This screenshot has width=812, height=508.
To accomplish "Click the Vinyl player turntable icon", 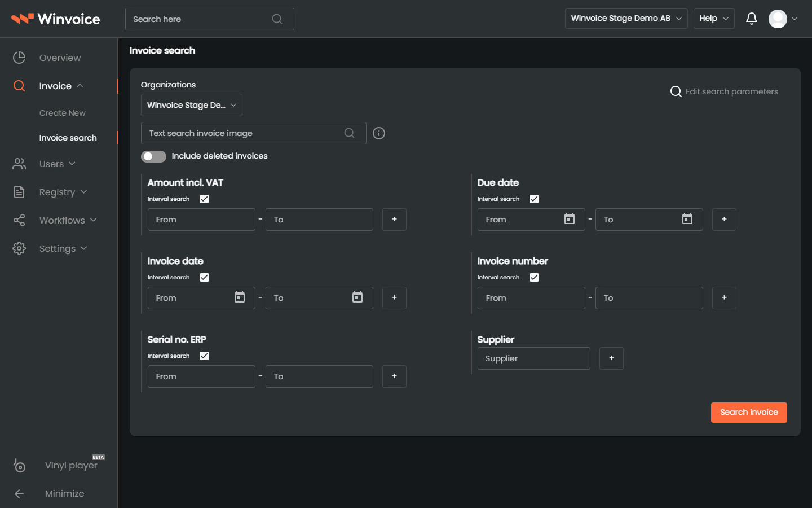I will (x=19, y=465).
